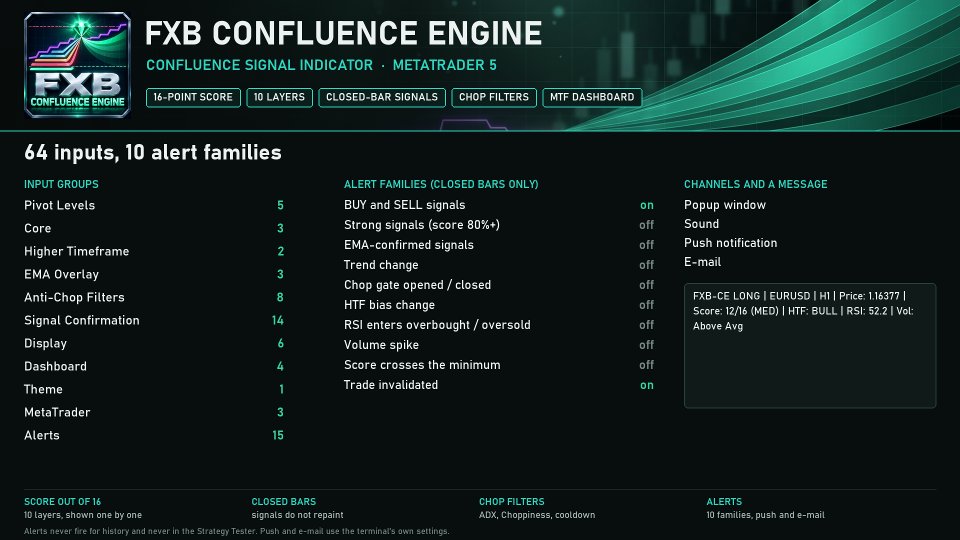This screenshot has width=960, height=540.
Task: Click the Signal Confirmation count 14
Action: point(277,320)
